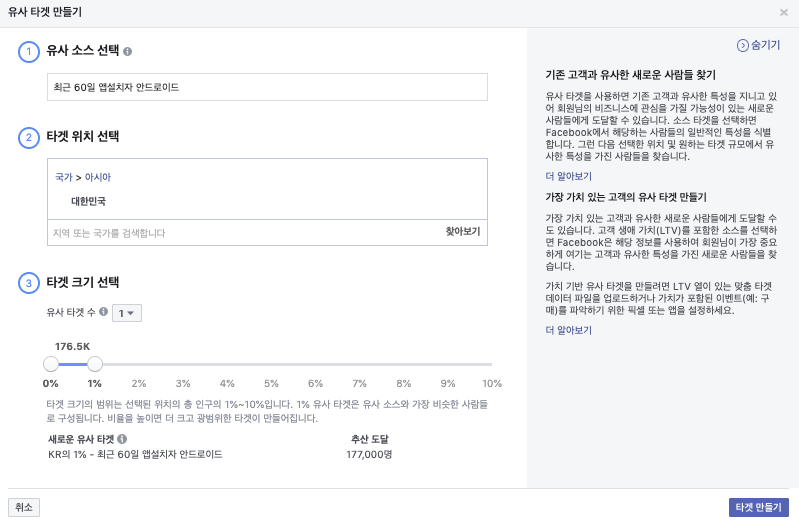Click the 숨기기 arrow icon
This screenshot has width=799, height=525.
[x=742, y=46]
